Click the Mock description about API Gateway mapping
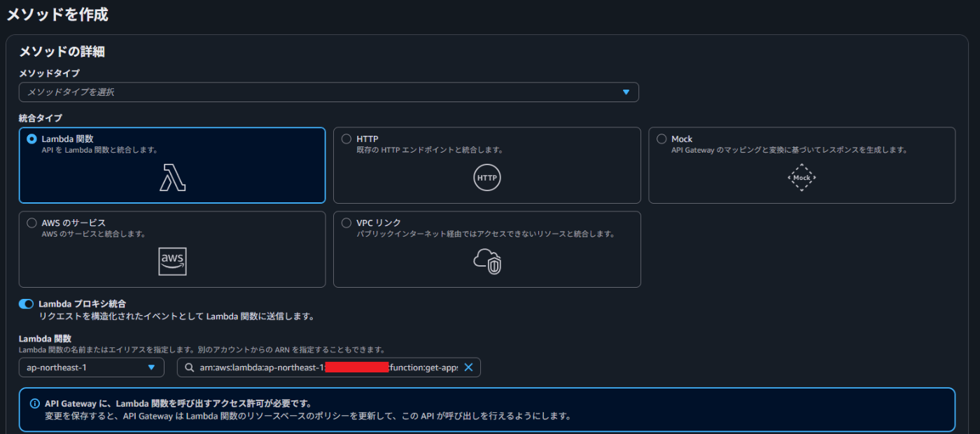Screen dimensions: 980x434 coord(789,150)
